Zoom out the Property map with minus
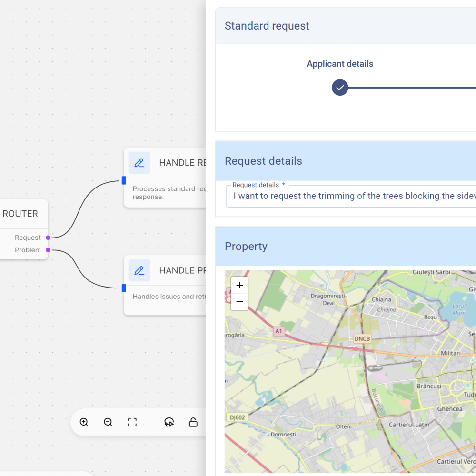The height and width of the screenshot is (476, 476). (x=239, y=302)
